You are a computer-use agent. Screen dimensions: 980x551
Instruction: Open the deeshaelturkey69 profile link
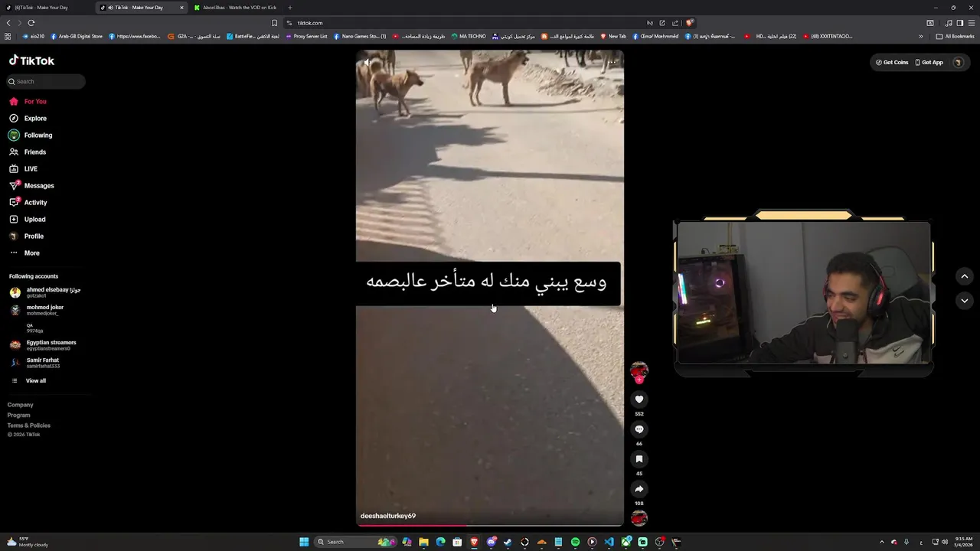388,516
